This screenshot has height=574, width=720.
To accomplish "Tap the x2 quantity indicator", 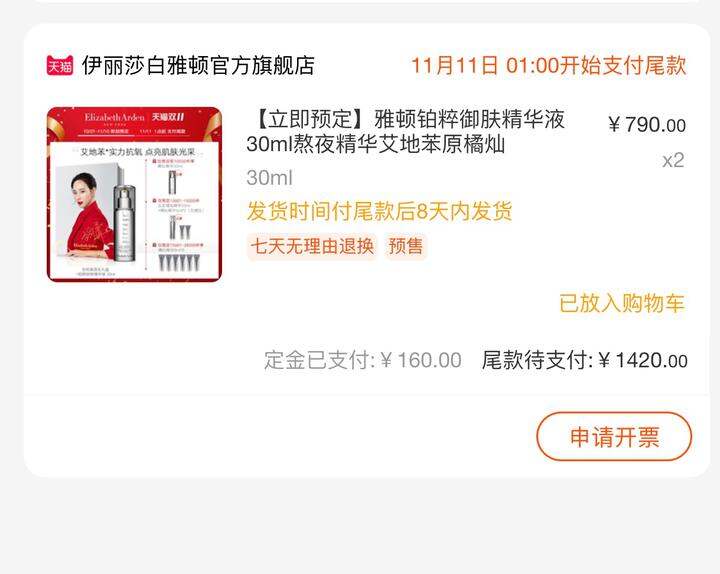I will pos(673,160).
